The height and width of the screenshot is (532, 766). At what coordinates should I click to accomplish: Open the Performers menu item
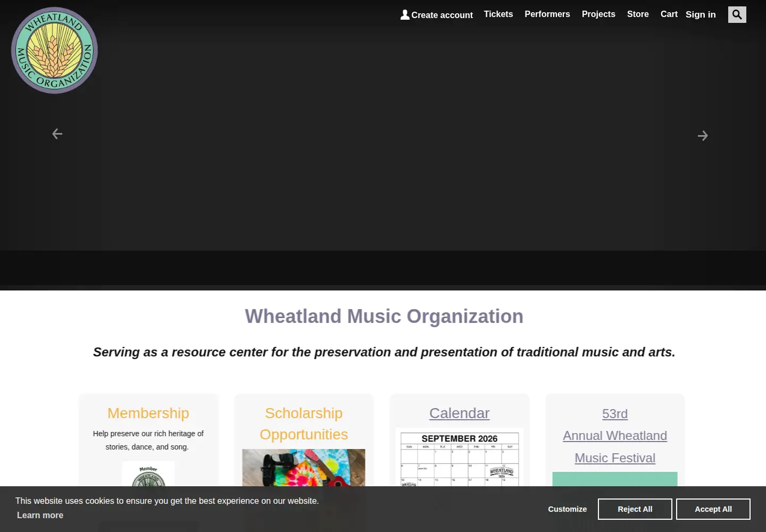pyautogui.click(x=547, y=14)
